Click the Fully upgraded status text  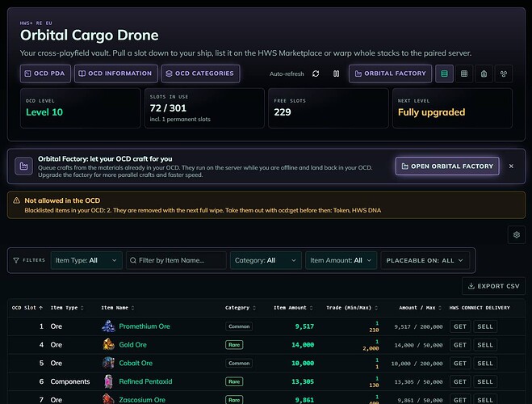[x=431, y=112]
